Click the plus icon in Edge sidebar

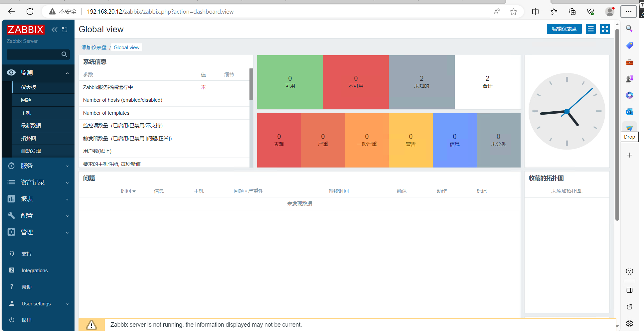coord(629,155)
